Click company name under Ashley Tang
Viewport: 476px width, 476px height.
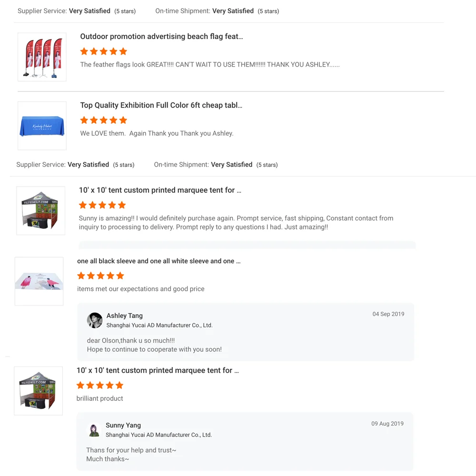coord(159,325)
